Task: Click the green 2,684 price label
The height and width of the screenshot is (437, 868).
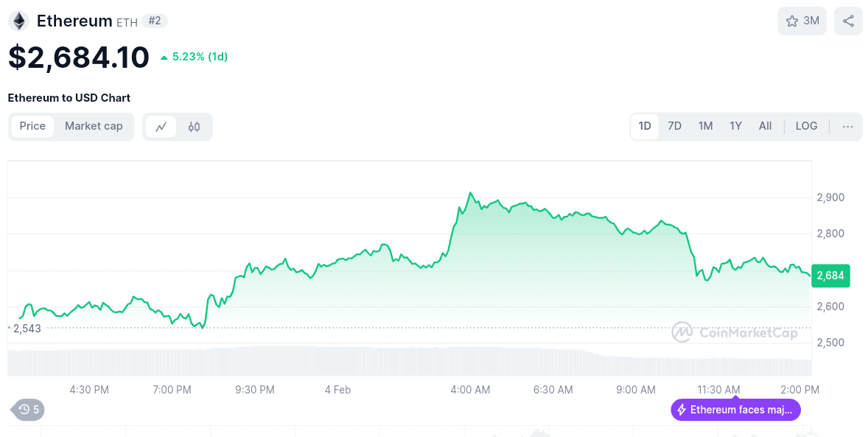Action: [x=830, y=276]
